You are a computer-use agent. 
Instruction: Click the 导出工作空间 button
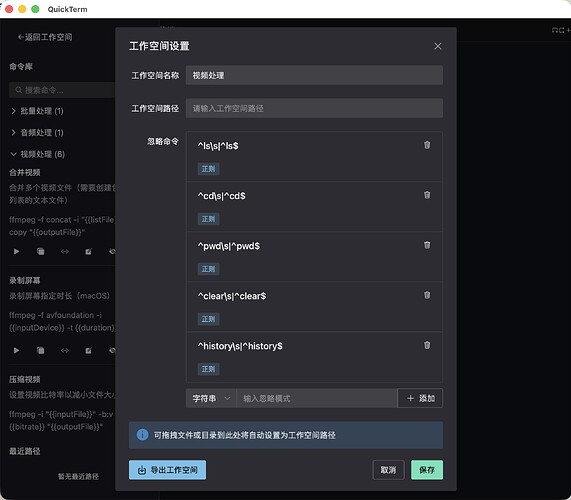click(x=167, y=470)
